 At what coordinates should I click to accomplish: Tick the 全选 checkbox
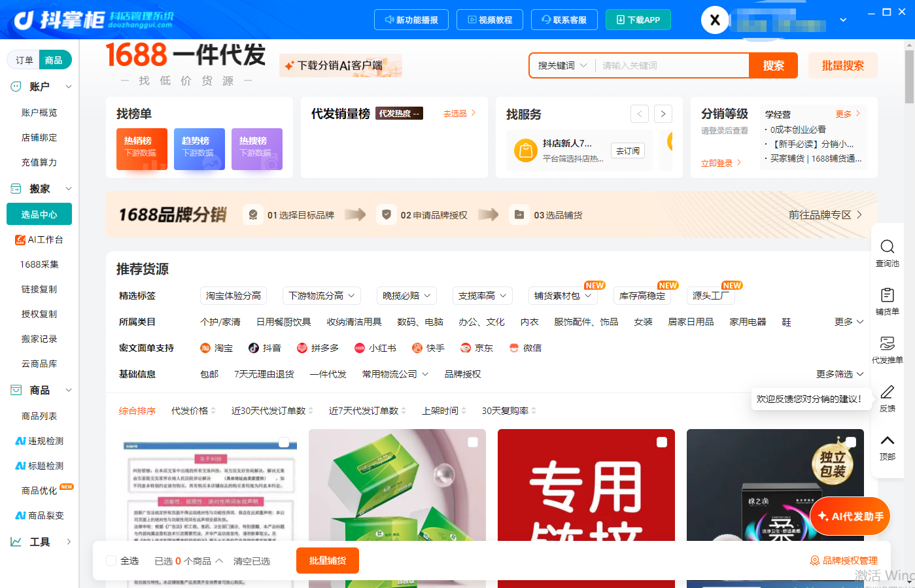(x=111, y=561)
